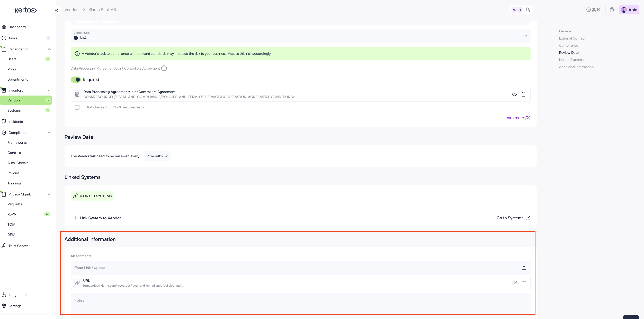This screenshot has width=644, height=319.
Task: Collapse the Organization section
Action: (x=49, y=49)
